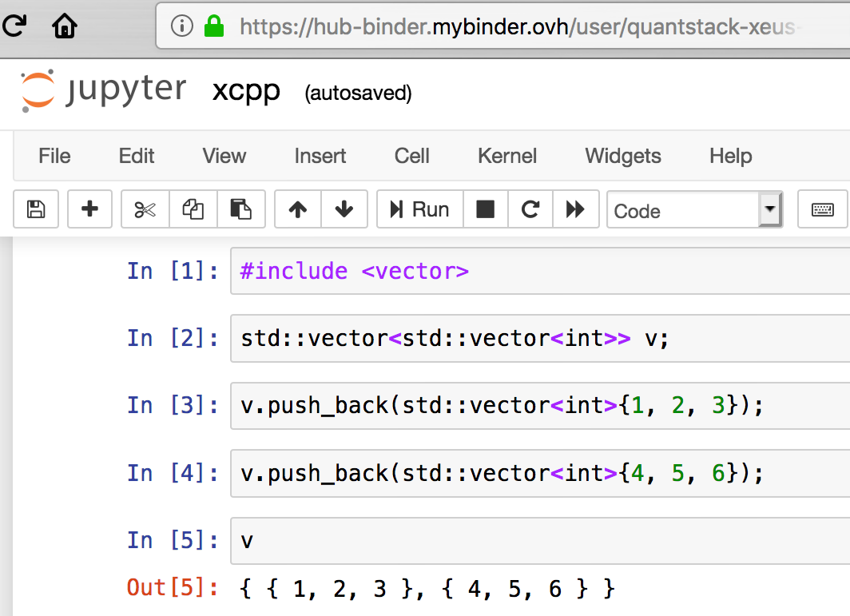Interrupt the kernel with stop icon
This screenshot has height=616, width=850.
[485, 210]
